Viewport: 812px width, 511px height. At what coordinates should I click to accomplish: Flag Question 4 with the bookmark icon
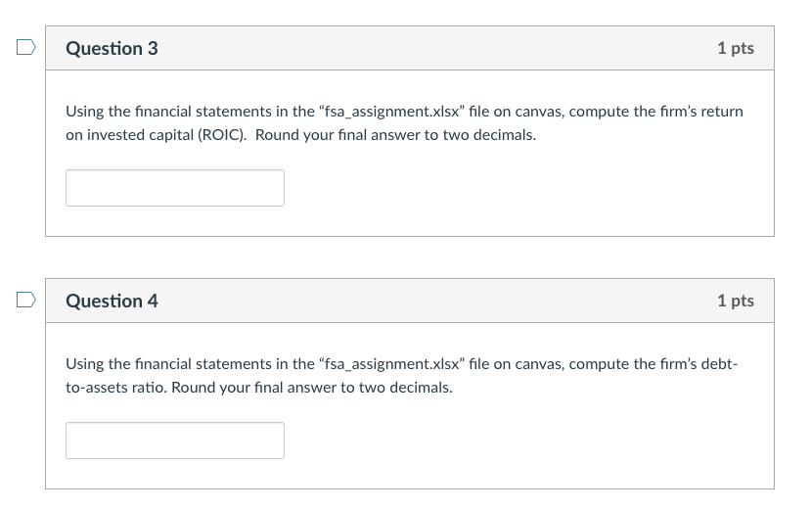click(x=26, y=300)
